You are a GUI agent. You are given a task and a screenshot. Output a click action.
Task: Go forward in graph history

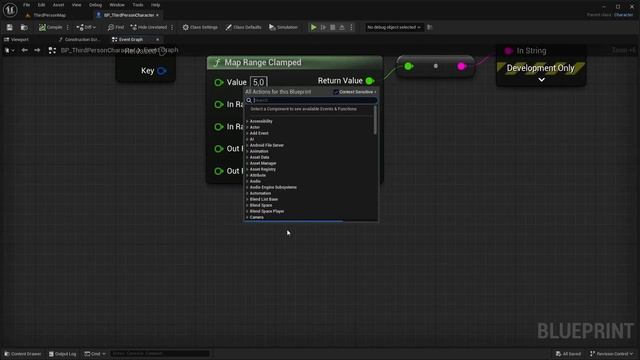coord(37,50)
